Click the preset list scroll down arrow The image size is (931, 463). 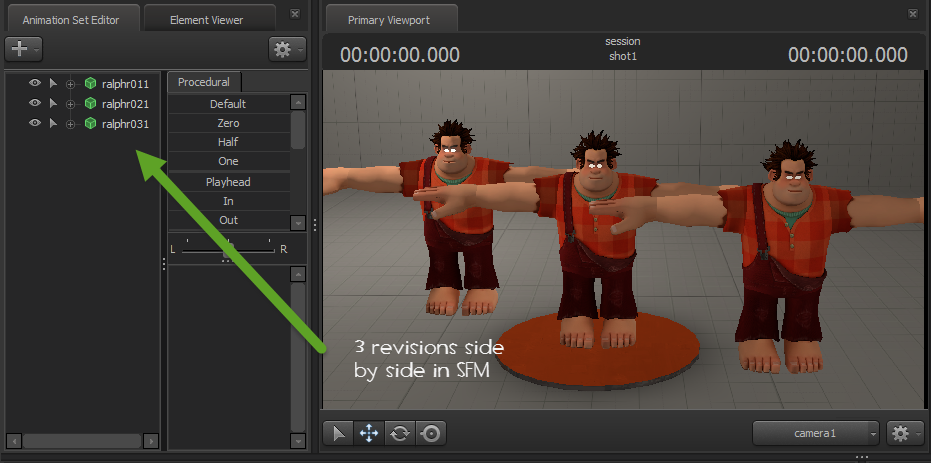coord(298,222)
